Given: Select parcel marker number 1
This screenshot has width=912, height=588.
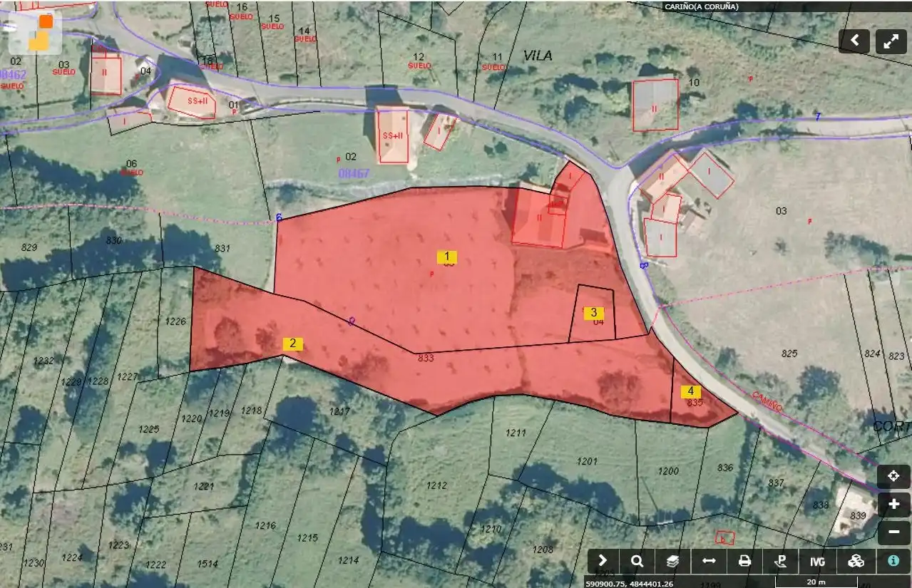Looking at the screenshot, I should click(447, 257).
